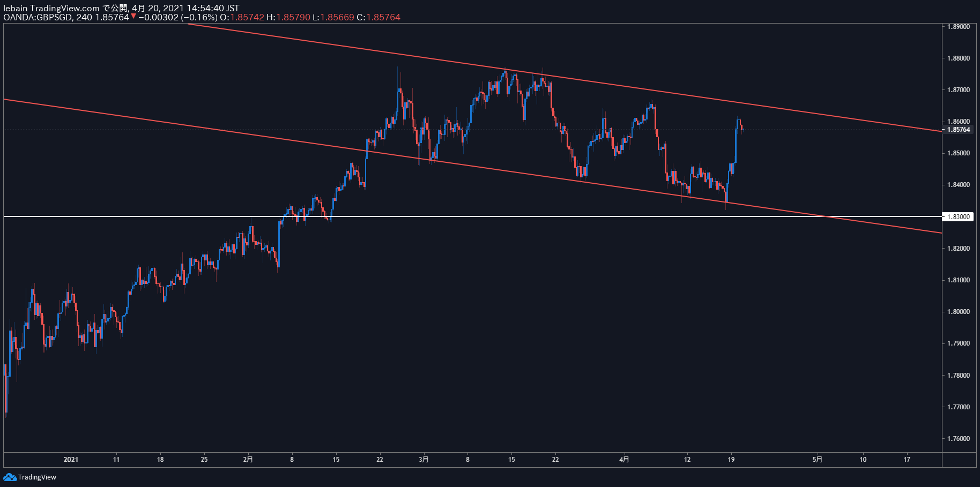
Task: Click the 5月 date axis label
Action: [817, 459]
